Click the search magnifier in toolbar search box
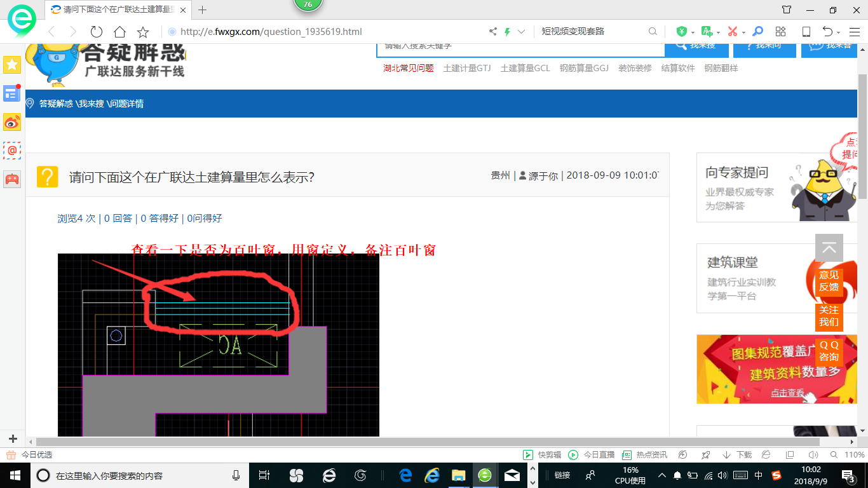This screenshot has width=868, height=488. (x=653, y=32)
